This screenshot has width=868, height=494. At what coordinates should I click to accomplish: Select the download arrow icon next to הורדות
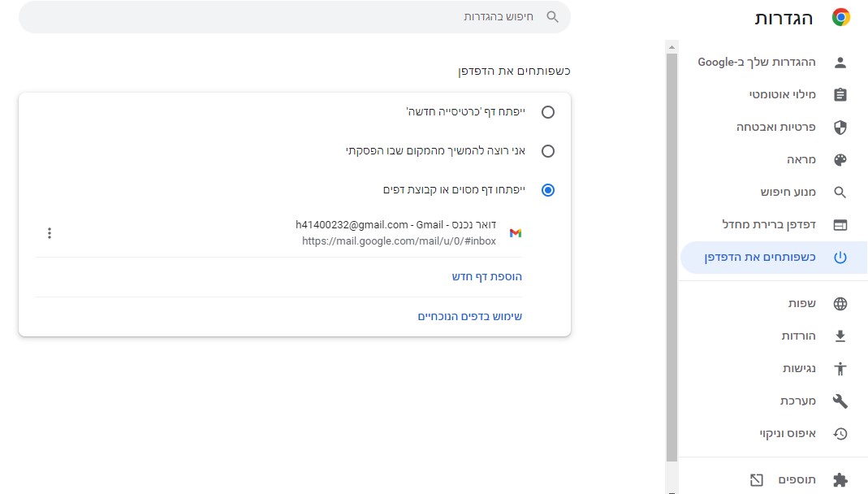[840, 336]
